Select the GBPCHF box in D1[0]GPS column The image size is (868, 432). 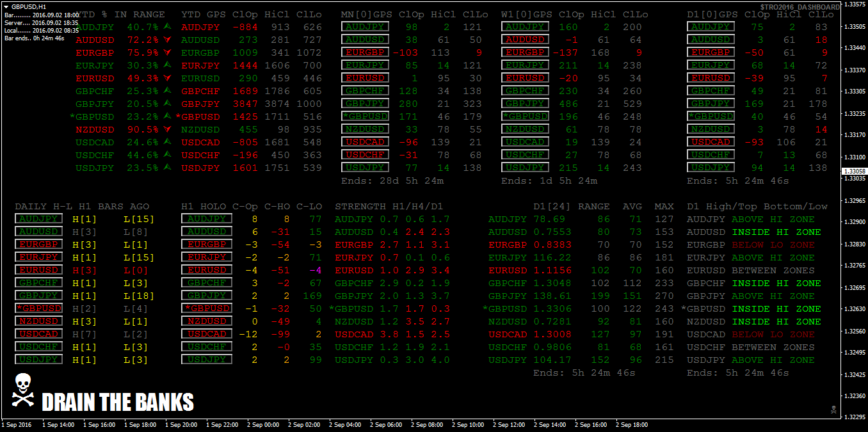click(711, 90)
